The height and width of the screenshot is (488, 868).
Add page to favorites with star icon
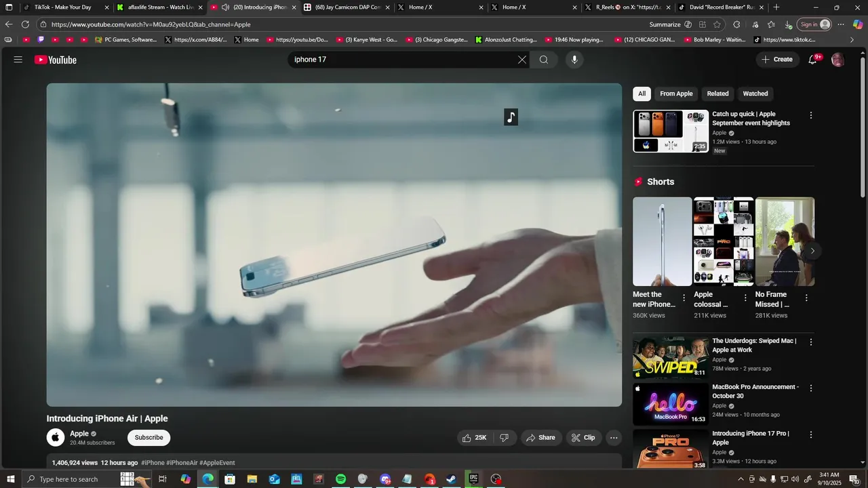pyautogui.click(x=717, y=24)
